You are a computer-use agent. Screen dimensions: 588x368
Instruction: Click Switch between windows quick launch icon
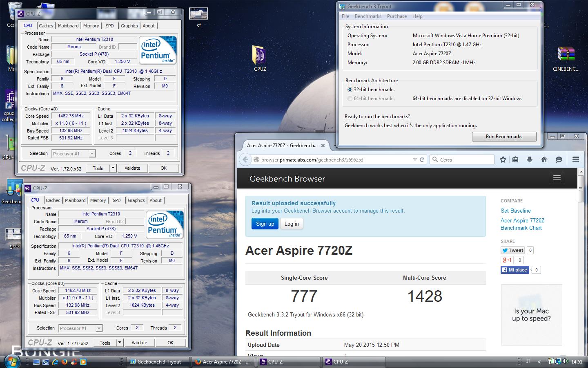coord(45,362)
